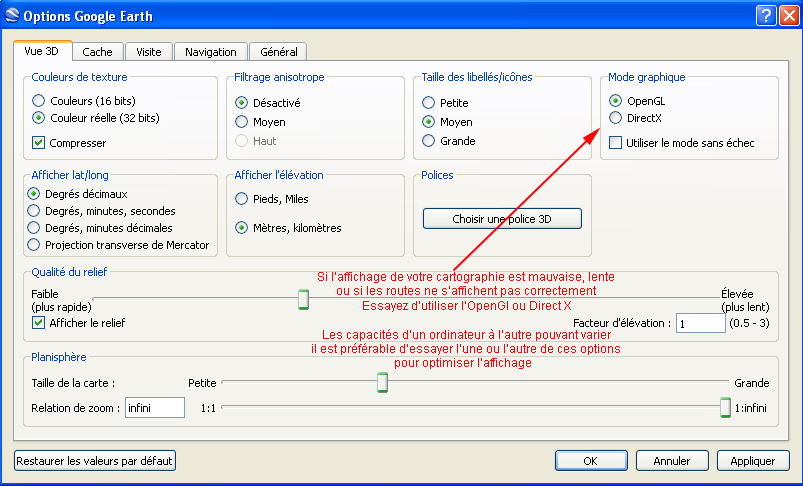Click the Facteur d'élévation input field

700,323
